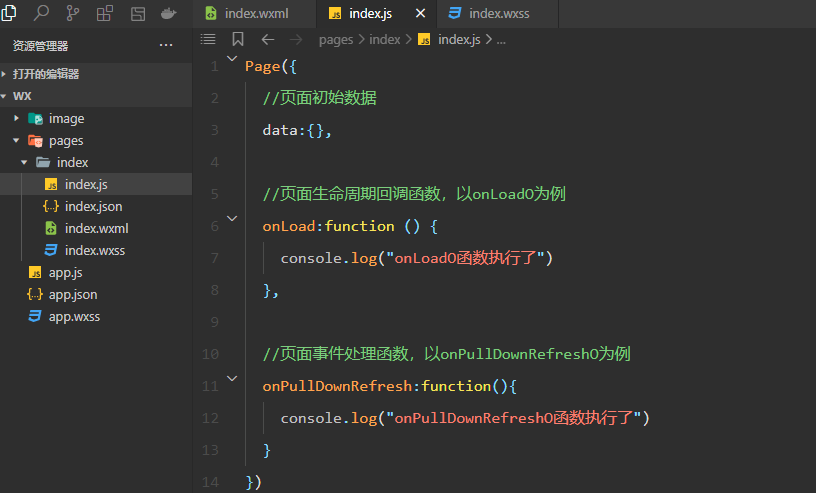Open the Explorer files icon in activity bar
816x493 pixels.
pos(10,13)
